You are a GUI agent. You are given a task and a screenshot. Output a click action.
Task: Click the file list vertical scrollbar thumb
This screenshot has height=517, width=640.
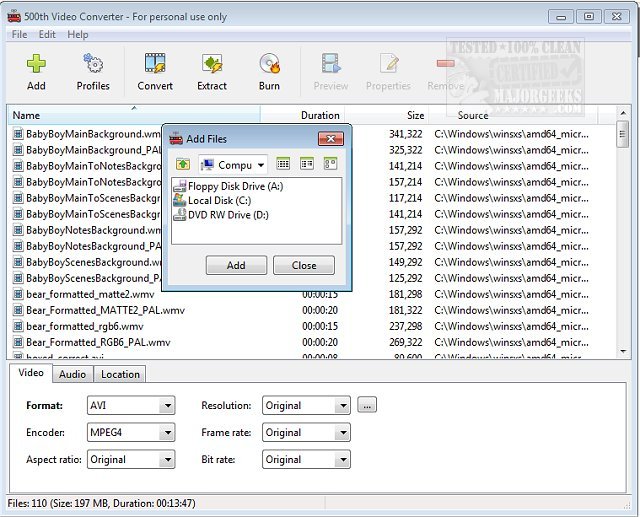(x=622, y=134)
